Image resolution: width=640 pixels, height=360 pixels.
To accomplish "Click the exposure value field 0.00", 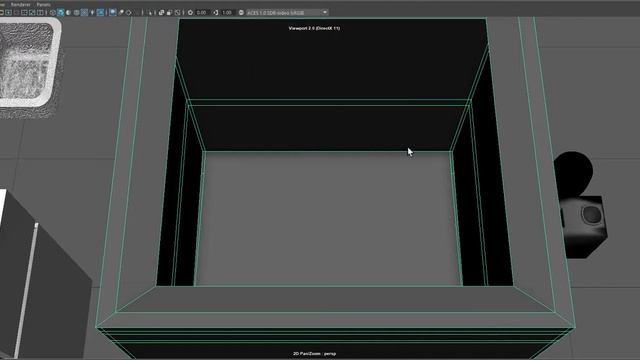I will click(202, 13).
